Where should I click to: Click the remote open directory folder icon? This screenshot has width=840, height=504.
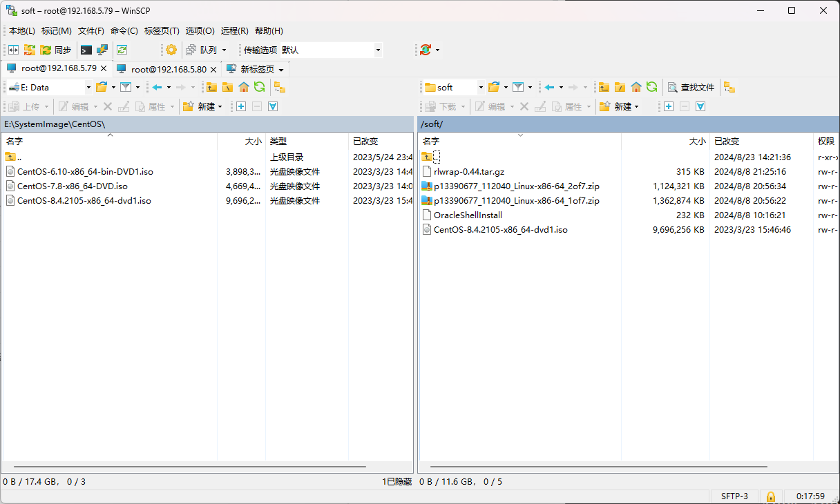click(494, 87)
